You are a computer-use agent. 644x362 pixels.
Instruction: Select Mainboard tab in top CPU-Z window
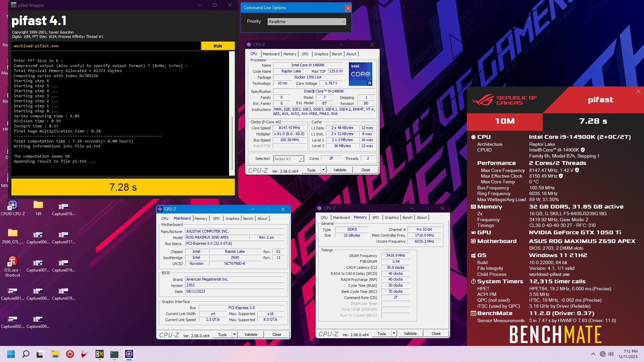(271, 54)
